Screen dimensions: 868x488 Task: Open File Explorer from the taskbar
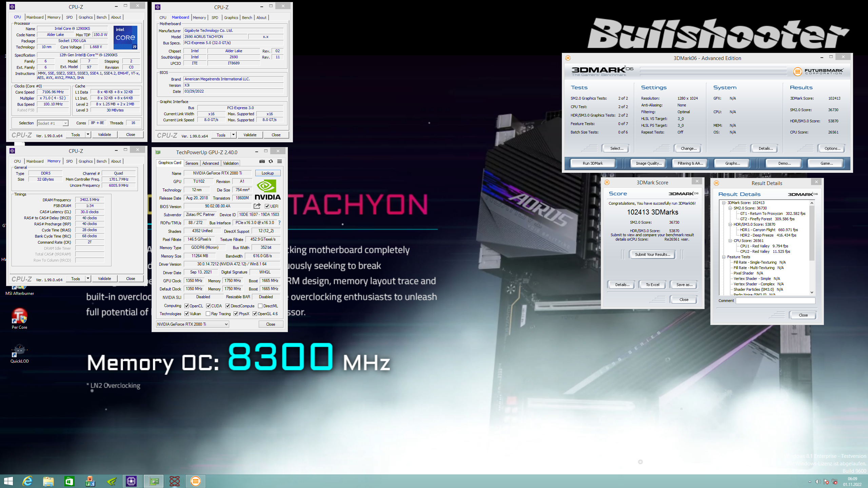[x=48, y=481]
